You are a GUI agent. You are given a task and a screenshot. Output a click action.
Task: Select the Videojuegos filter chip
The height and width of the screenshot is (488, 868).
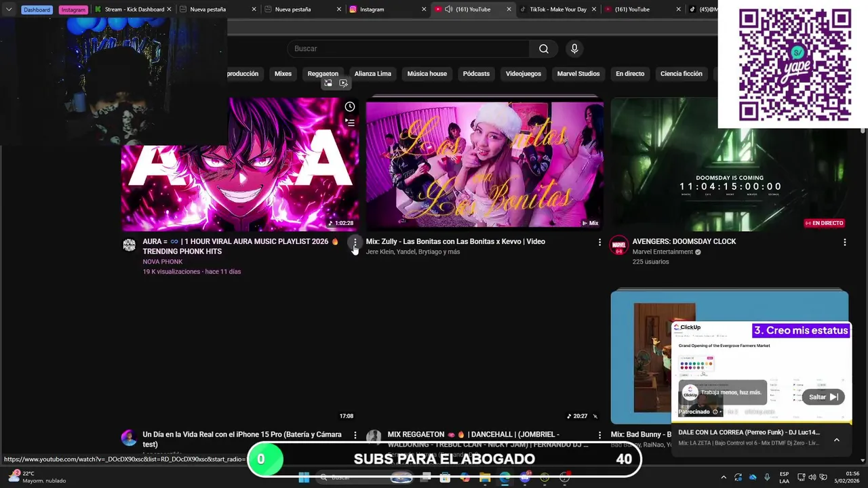point(524,74)
